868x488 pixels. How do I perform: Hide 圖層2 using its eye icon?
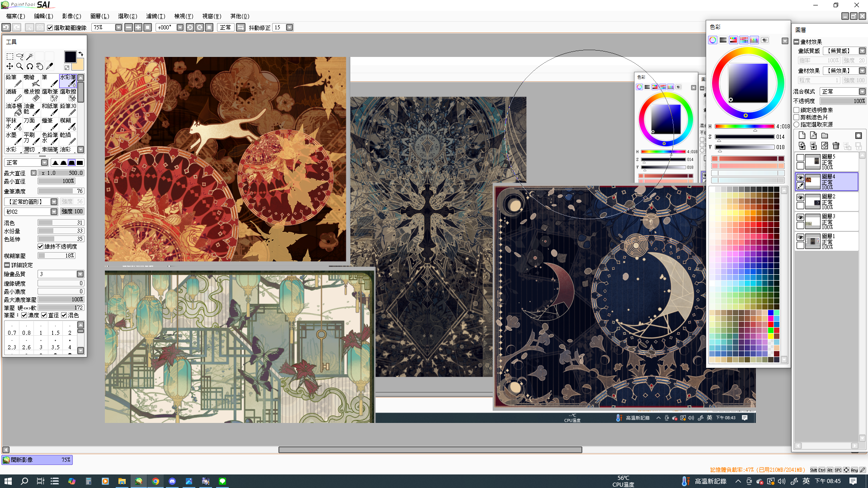click(800, 197)
